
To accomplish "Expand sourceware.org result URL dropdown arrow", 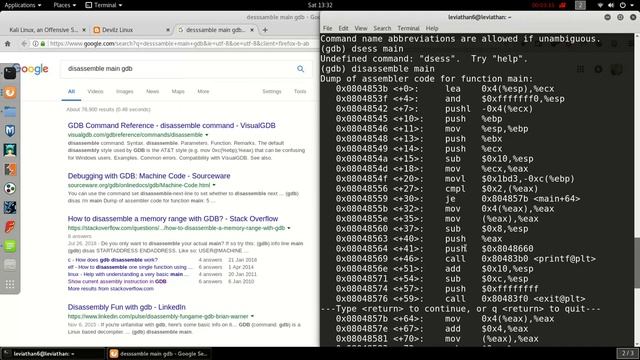I will coord(214,185).
